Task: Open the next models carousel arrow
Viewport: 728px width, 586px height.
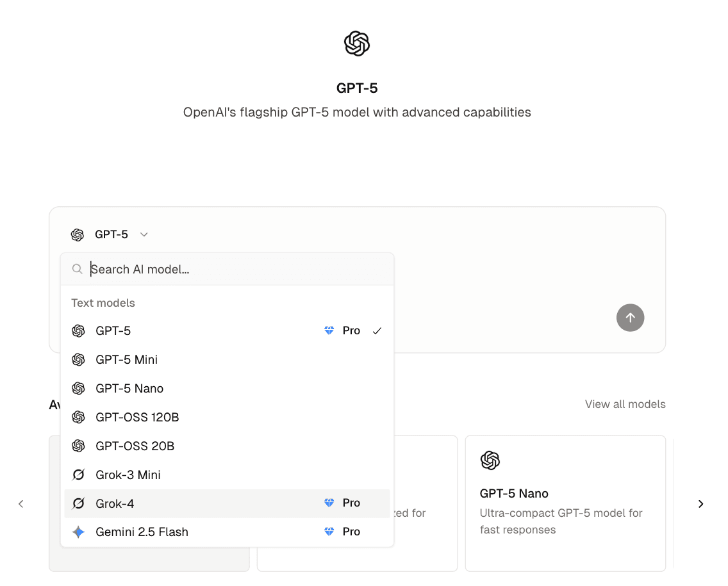Action: pos(700,503)
